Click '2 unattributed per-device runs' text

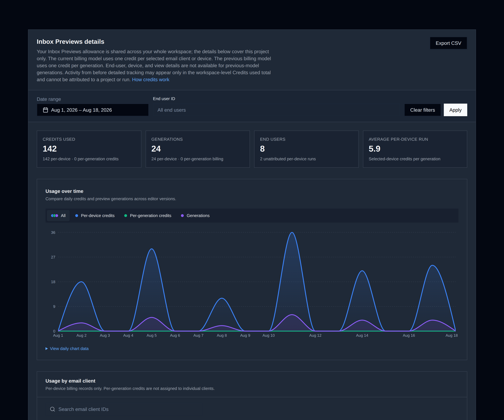tap(288, 159)
